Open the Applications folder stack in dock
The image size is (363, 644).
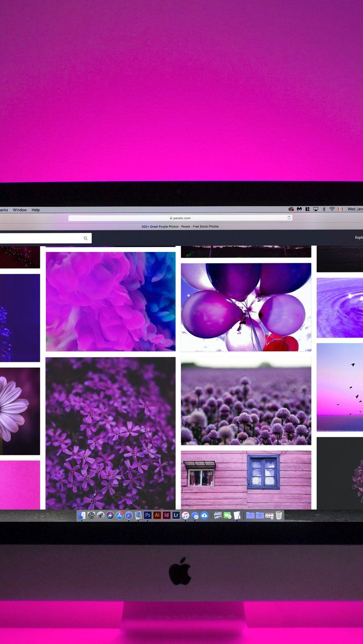click(250, 515)
